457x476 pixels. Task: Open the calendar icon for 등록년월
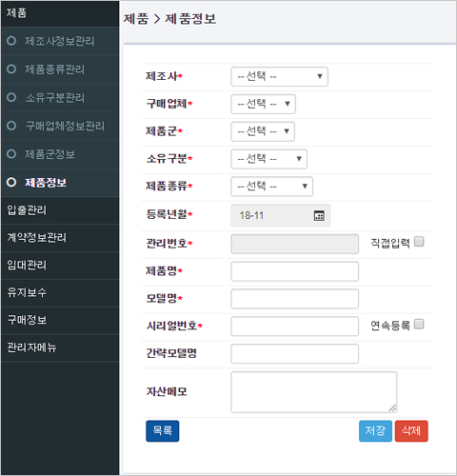point(319,215)
